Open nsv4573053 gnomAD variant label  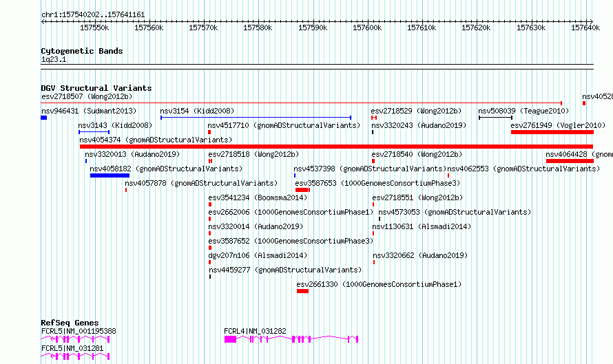pos(455,212)
